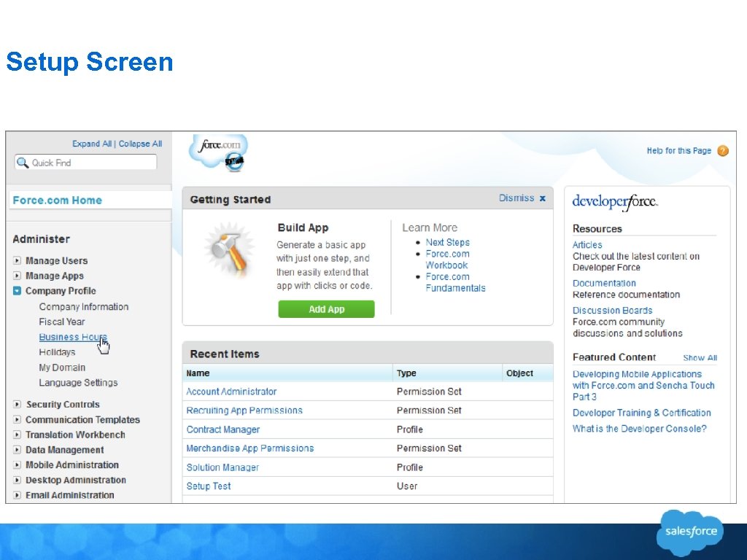Expand the Mobile Administration section
The image size is (747, 560).
click(18, 464)
